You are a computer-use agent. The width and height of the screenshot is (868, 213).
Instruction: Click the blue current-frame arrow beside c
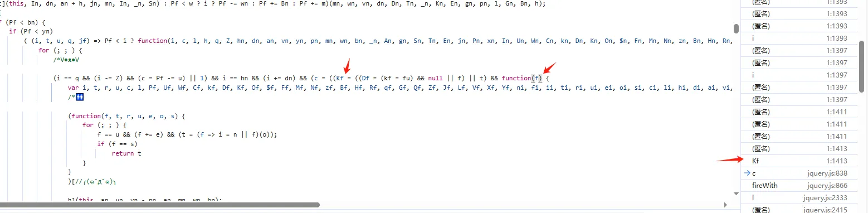(x=747, y=173)
